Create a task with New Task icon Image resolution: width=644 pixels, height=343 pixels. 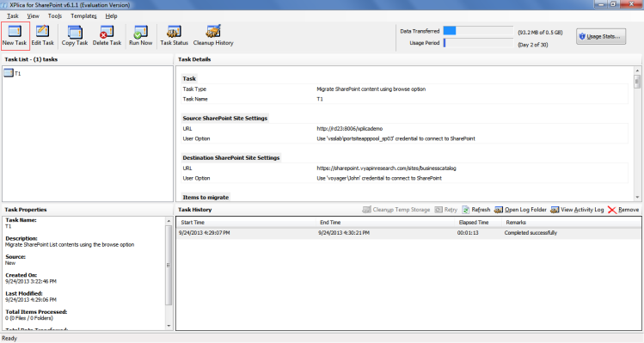tap(15, 35)
